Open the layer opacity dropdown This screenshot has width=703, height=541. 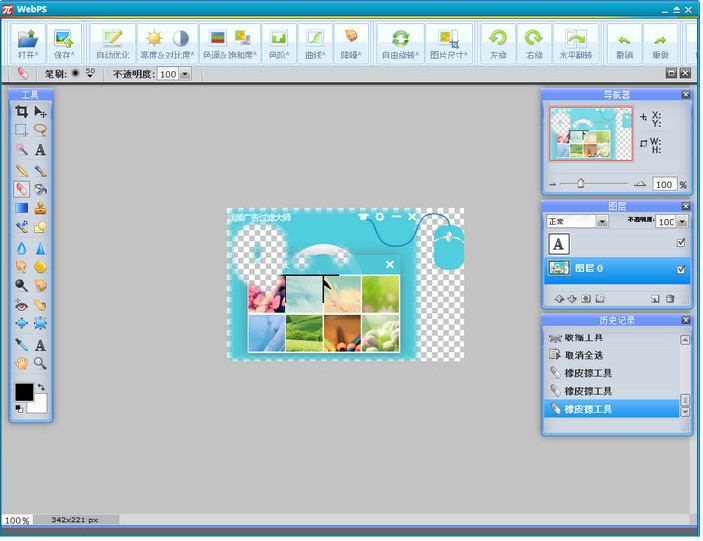point(682,221)
